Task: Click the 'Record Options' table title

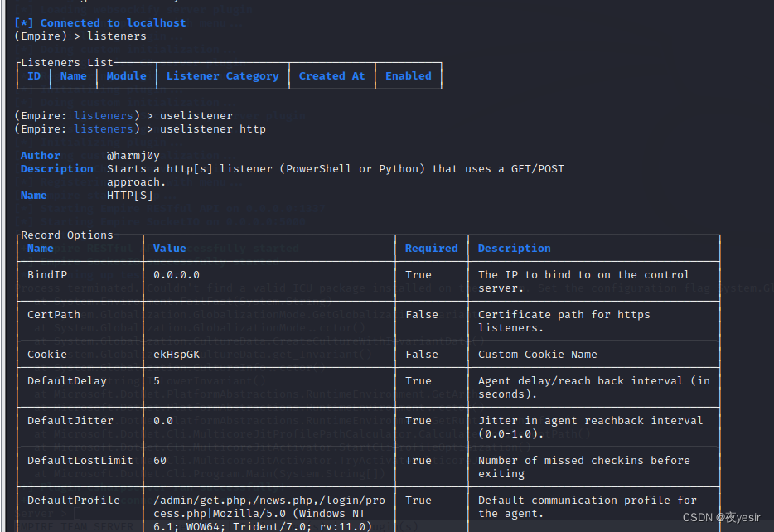Action: 66,235
